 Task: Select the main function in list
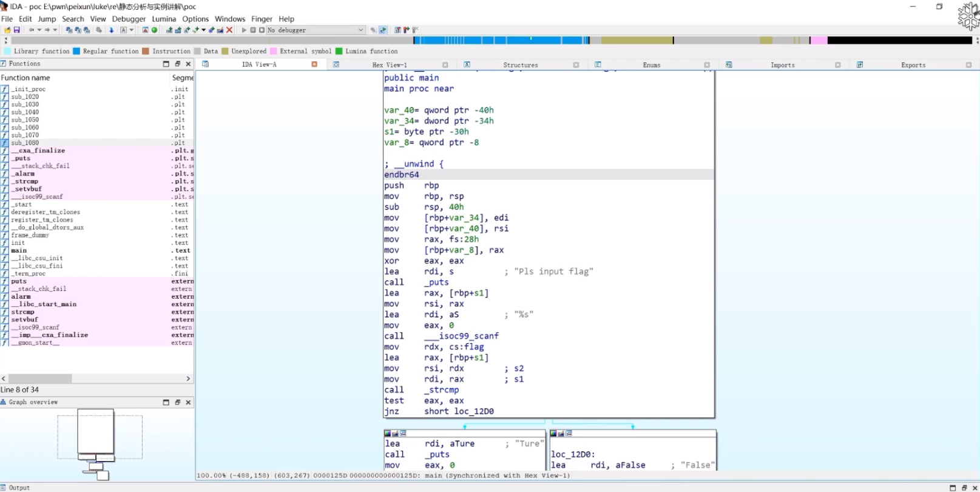coord(19,250)
